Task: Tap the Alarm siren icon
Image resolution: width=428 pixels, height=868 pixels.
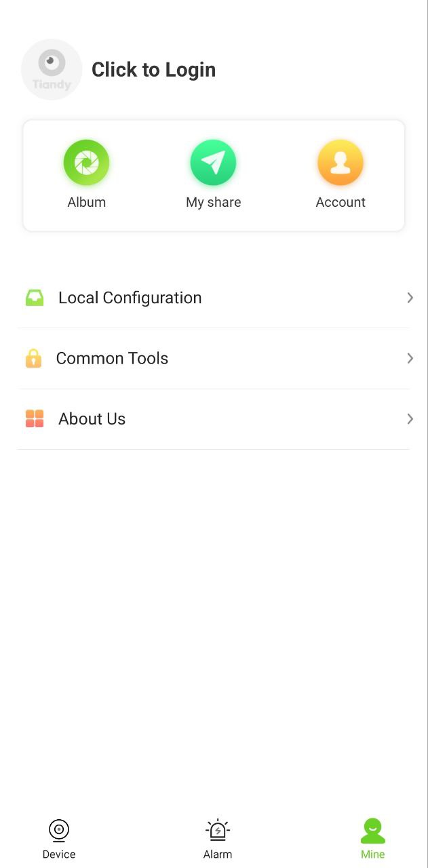Action: 218,830
